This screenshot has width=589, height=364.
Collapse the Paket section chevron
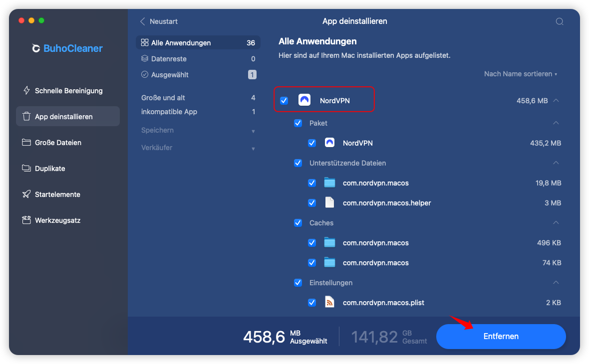[x=556, y=123]
